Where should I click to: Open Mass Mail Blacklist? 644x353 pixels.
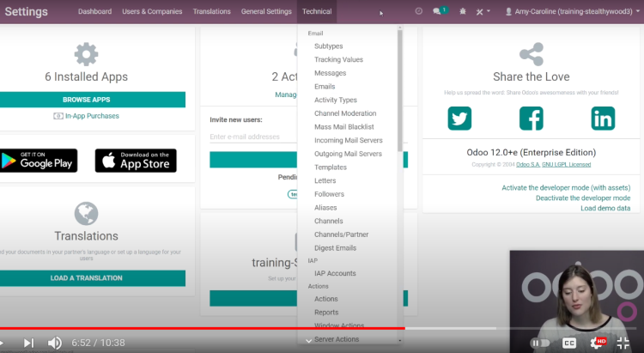click(x=344, y=127)
